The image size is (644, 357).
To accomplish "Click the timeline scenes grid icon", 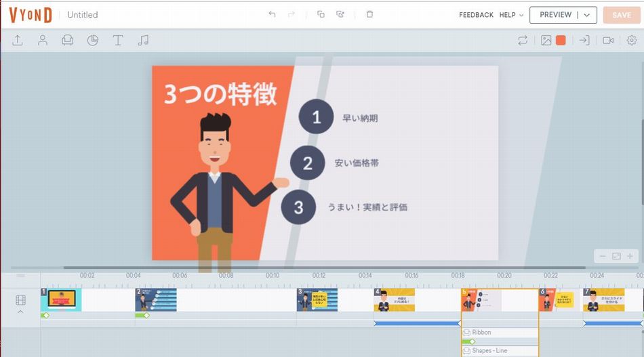I will [x=20, y=300].
